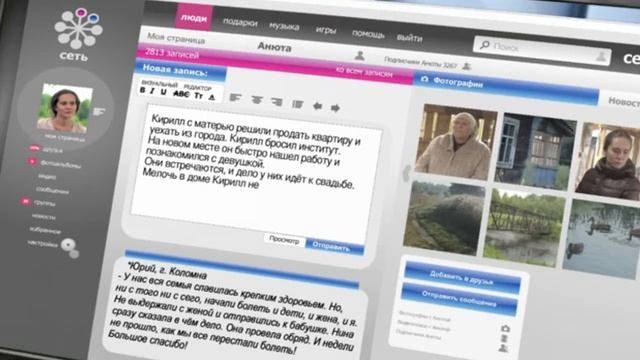Open the Новости tab at the right

(623, 101)
